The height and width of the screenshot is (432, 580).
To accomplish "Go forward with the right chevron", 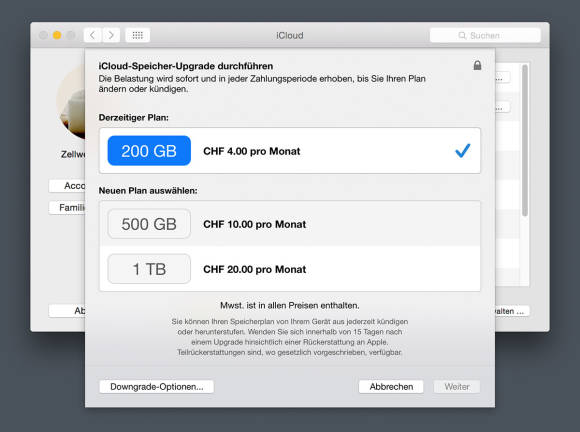I will click(111, 35).
